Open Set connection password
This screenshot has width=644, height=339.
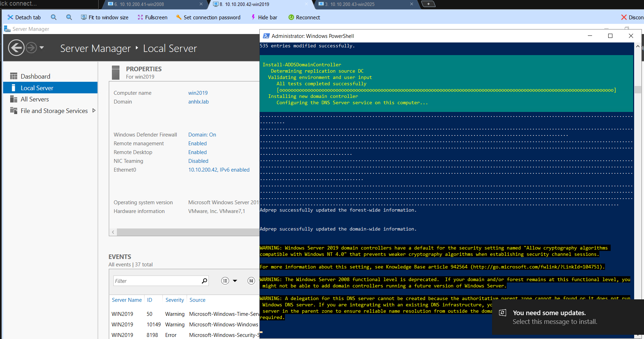(x=208, y=17)
